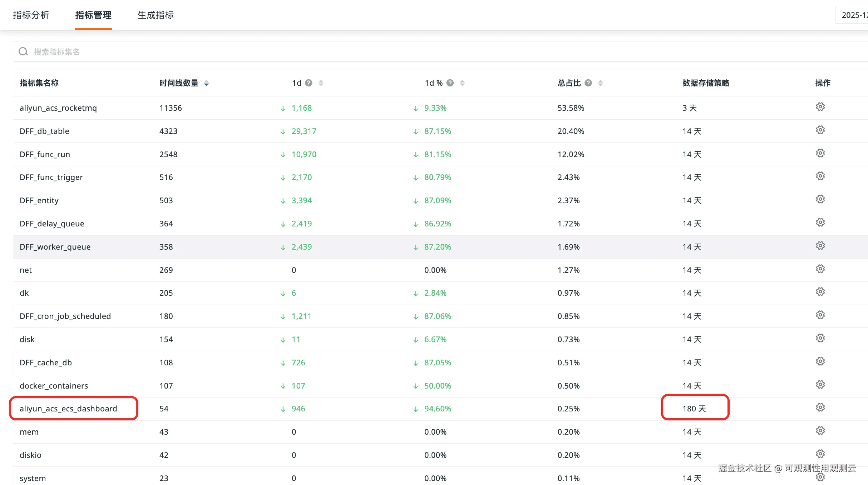
Task: Click help icon beside 1d column header
Action: click(x=309, y=83)
